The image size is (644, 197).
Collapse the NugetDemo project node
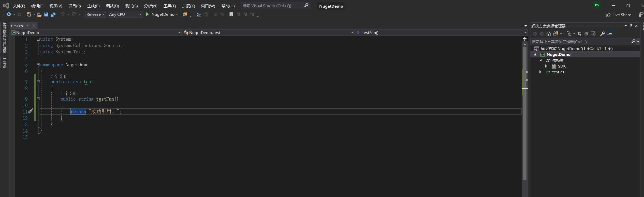pos(535,55)
